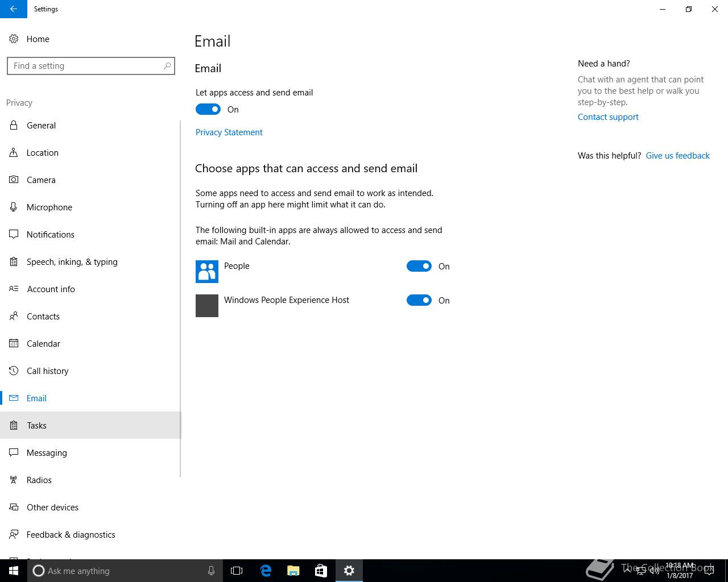
Task: Click the Ask me anything search box
Action: tap(125, 571)
